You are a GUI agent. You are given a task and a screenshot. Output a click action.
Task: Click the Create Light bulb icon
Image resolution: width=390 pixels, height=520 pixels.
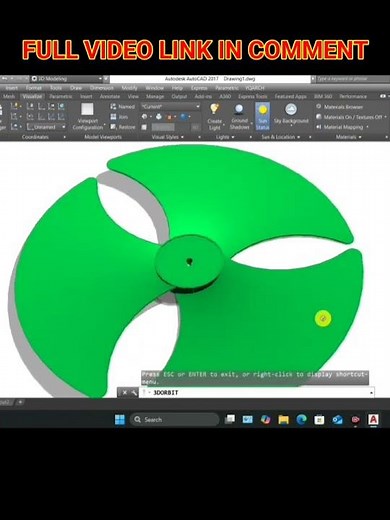[214, 109]
